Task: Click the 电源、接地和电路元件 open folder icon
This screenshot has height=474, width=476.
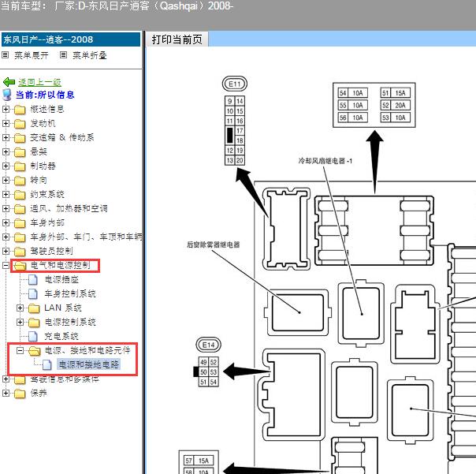Action: (x=35, y=351)
